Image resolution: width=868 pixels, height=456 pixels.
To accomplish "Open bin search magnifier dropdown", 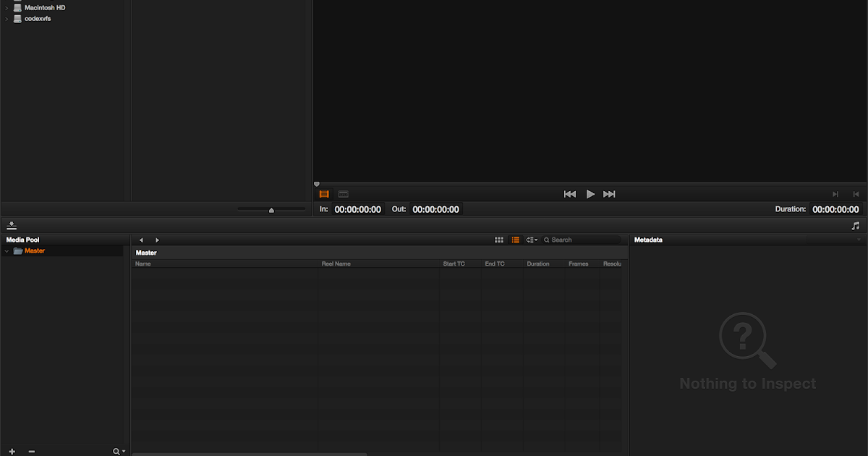I will (119, 451).
